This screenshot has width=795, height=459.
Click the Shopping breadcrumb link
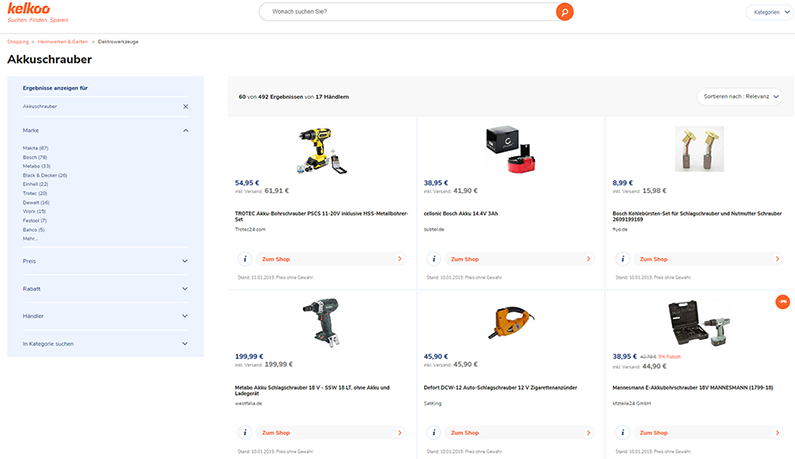18,41
